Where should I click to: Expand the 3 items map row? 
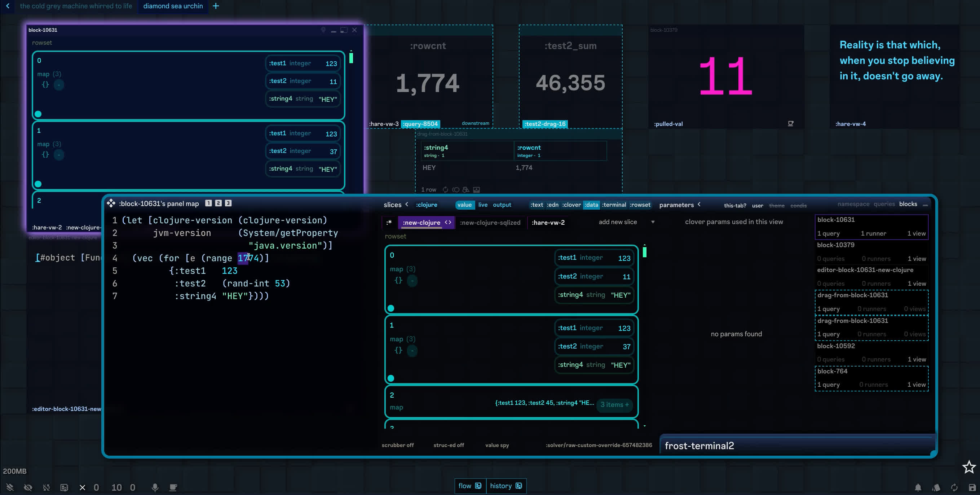tap(614, 404)
